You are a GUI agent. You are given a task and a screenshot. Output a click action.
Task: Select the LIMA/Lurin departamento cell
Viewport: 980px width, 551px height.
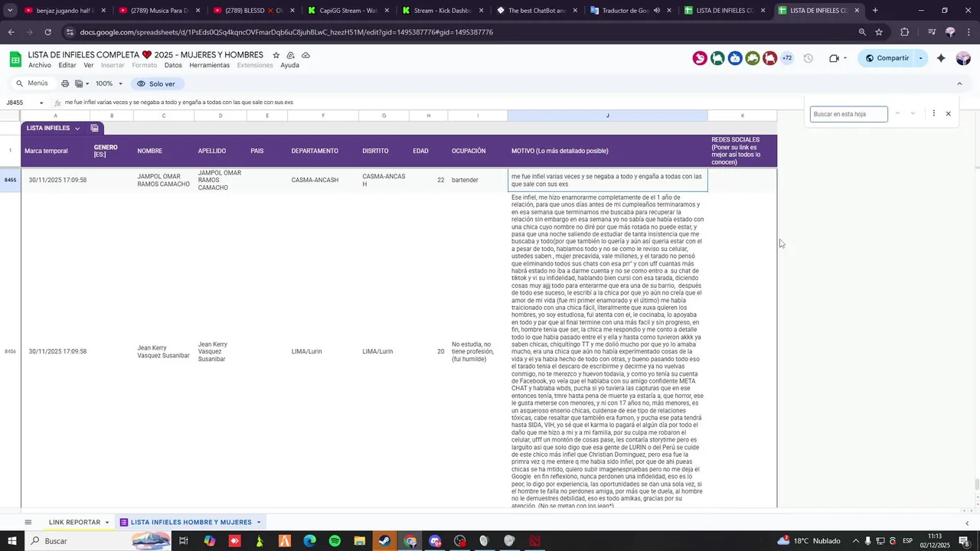click(323, 351)
